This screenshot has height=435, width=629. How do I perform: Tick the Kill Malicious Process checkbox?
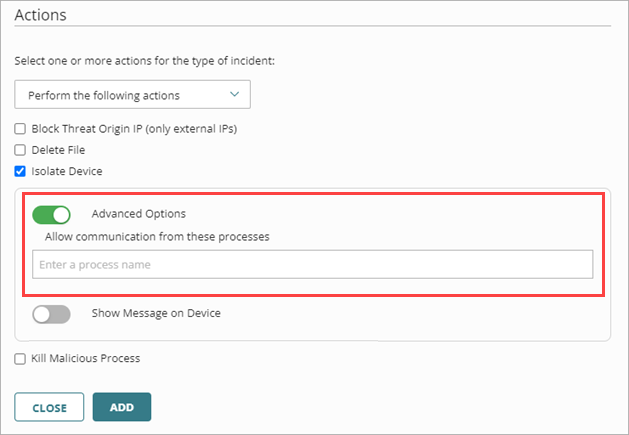pyautogui.click(x=20, y=358)
